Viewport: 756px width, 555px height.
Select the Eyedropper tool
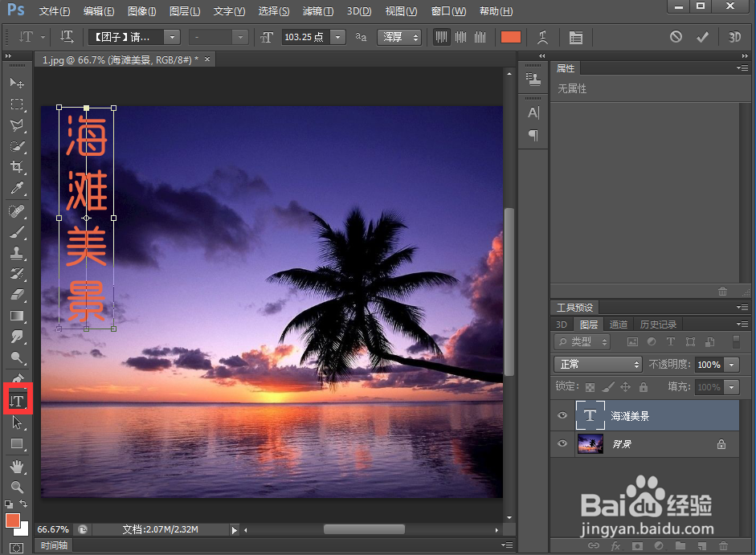pos(17,188)
